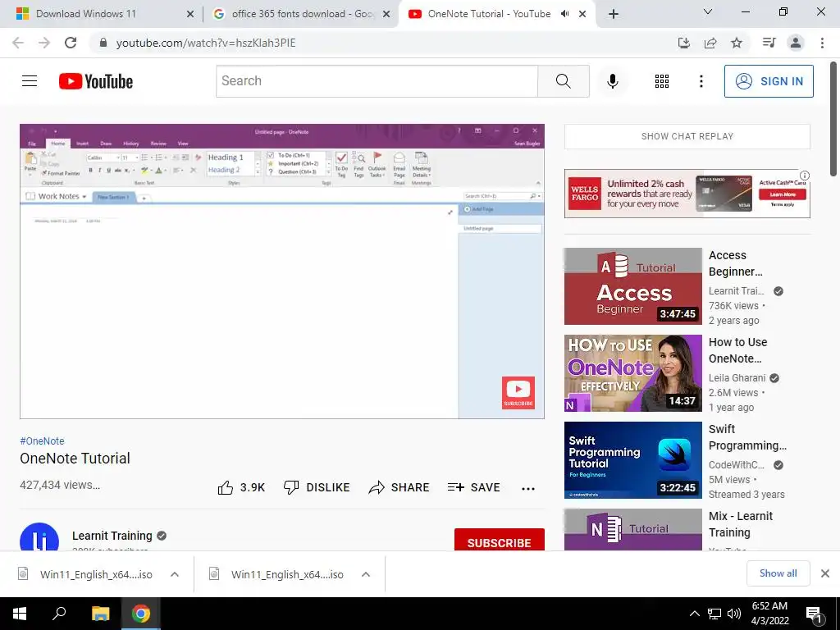Click the Learnit Training channel avatar
Viewport: 840px width, 630px height.
tap(39, 536)
